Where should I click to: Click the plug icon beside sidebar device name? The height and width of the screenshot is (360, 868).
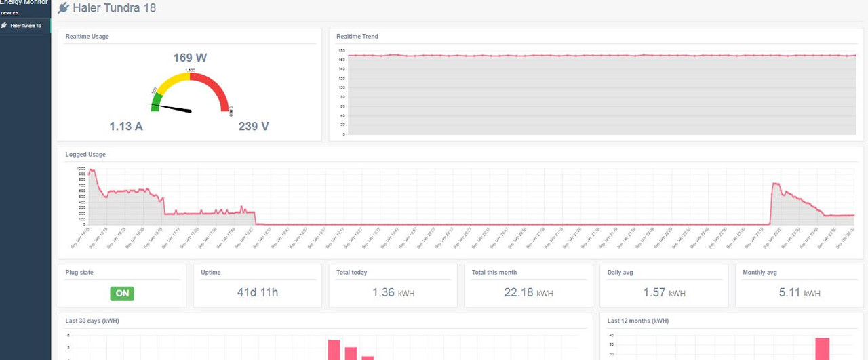[4, 26]
